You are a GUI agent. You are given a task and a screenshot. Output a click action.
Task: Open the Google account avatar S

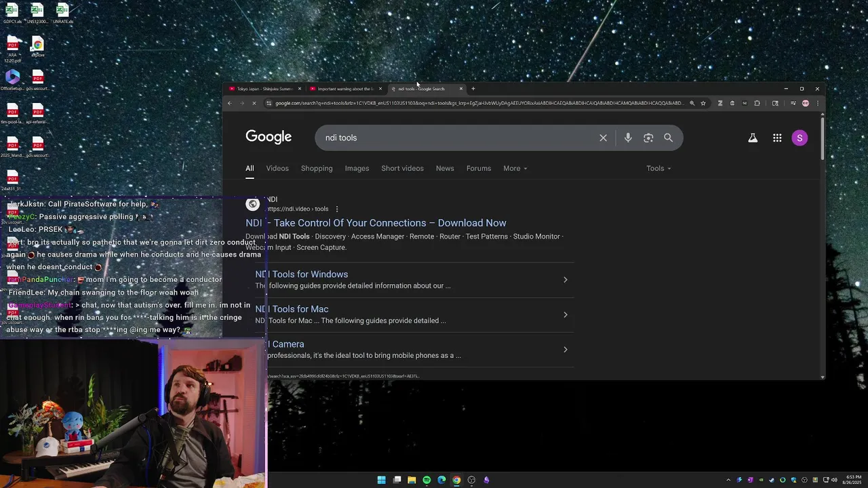[800, 138]
